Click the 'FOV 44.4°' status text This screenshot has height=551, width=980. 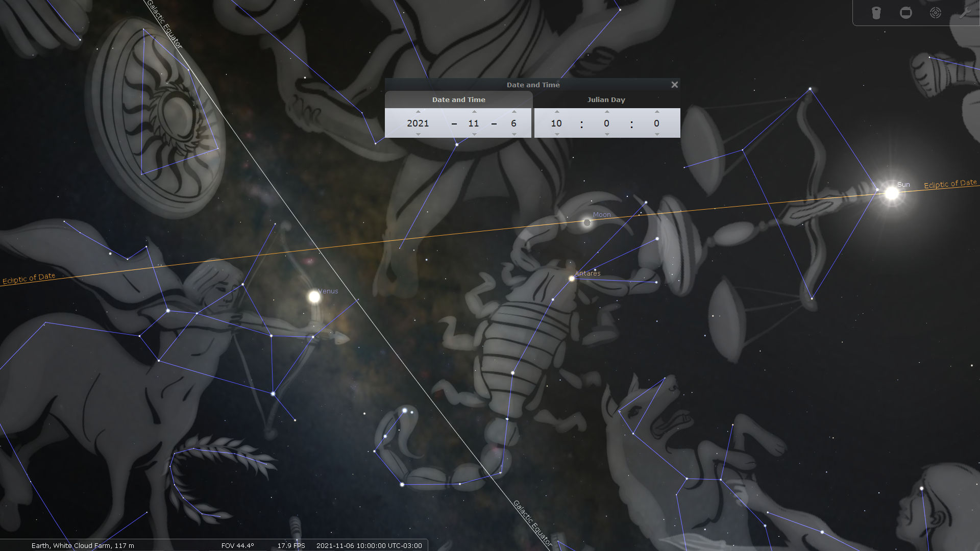click(x=237, y=545)
